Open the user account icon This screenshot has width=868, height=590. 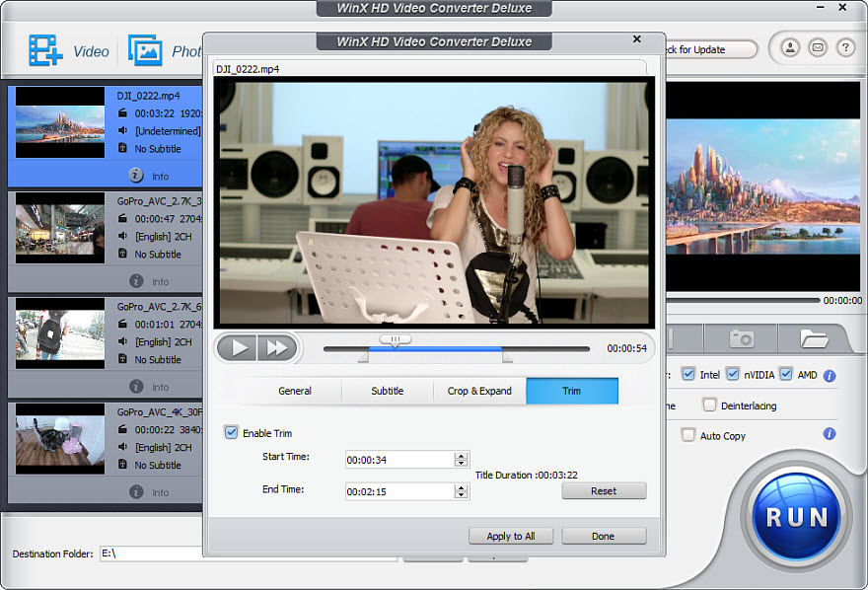(x=790, y=47)
